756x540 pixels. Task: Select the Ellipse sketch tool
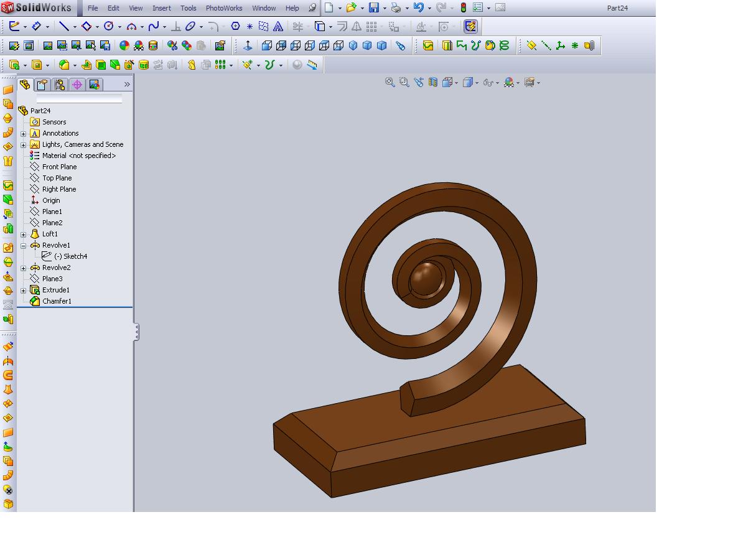tap(190, 27)
